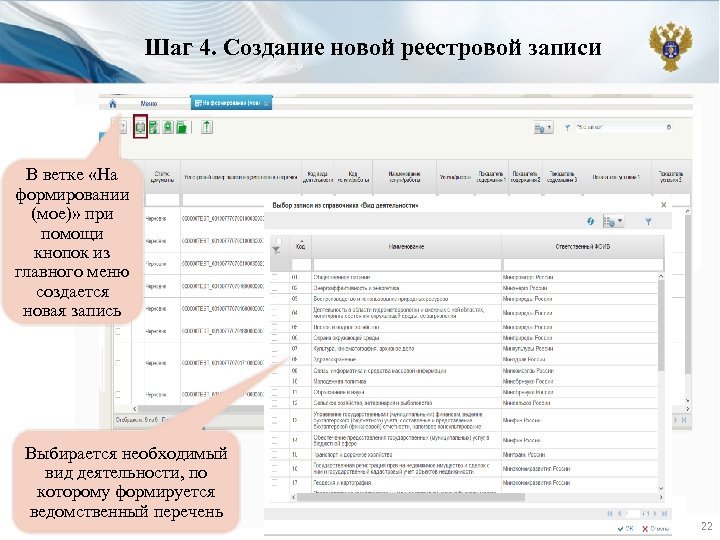Sort by the Статус документа column header
720x540 pixels.
tap(162, 177)
